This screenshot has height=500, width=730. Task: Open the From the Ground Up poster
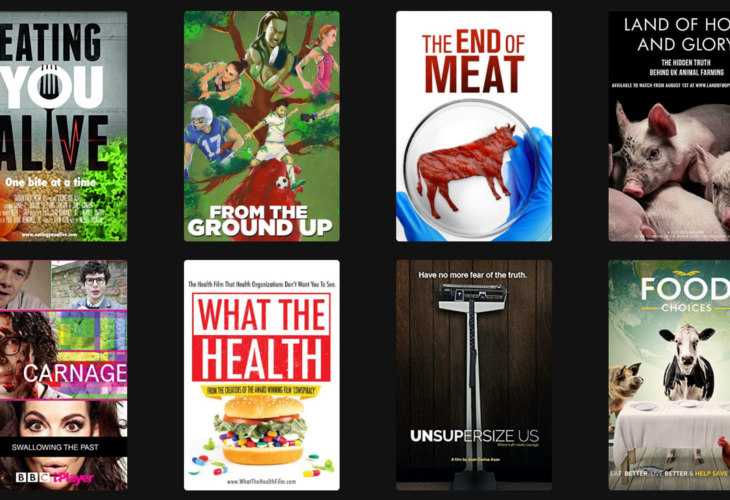click(262, 126)
